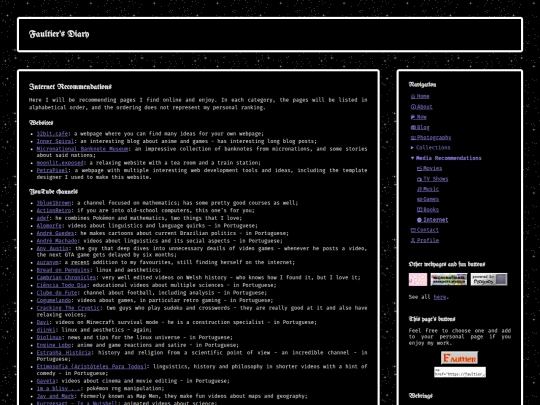Open the André Machado channel link
This screenshot has width=540, height=405.
click(57, 241)
